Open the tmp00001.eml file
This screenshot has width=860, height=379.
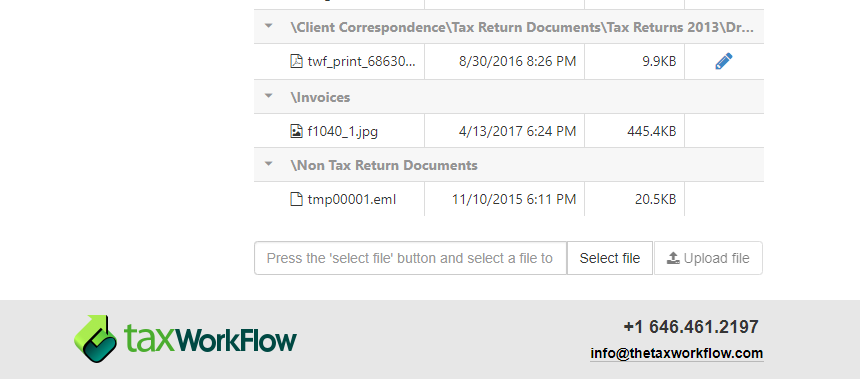[x=352, y=200]
